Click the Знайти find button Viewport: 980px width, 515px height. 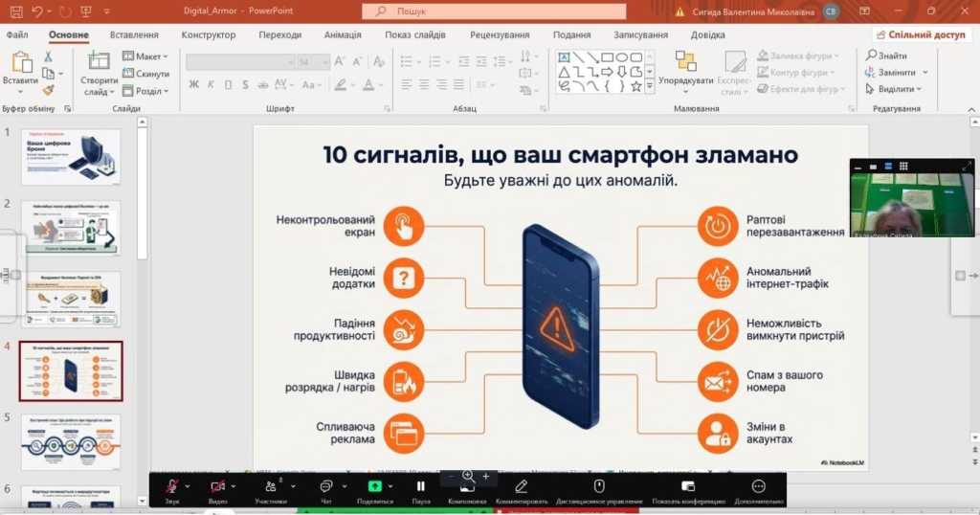tap(887, 56)
